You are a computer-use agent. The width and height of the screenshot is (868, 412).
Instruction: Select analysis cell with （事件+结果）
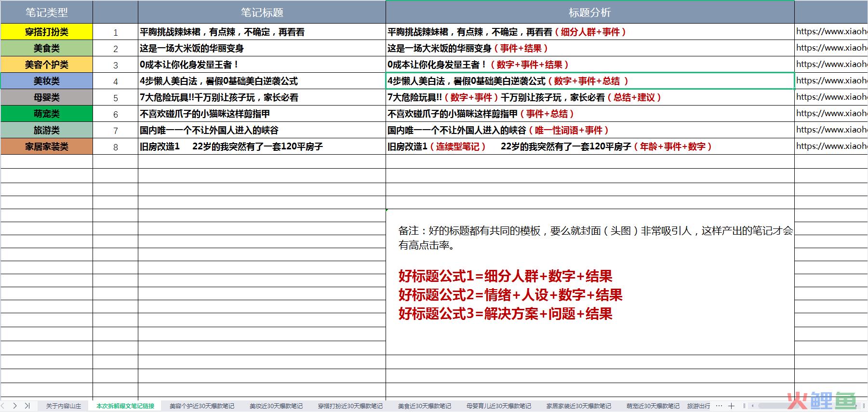tap(590, 48)
